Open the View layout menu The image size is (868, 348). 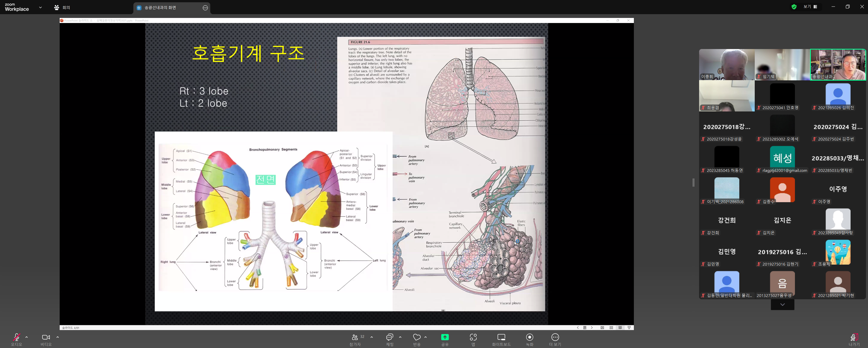(x=810, y=7)
